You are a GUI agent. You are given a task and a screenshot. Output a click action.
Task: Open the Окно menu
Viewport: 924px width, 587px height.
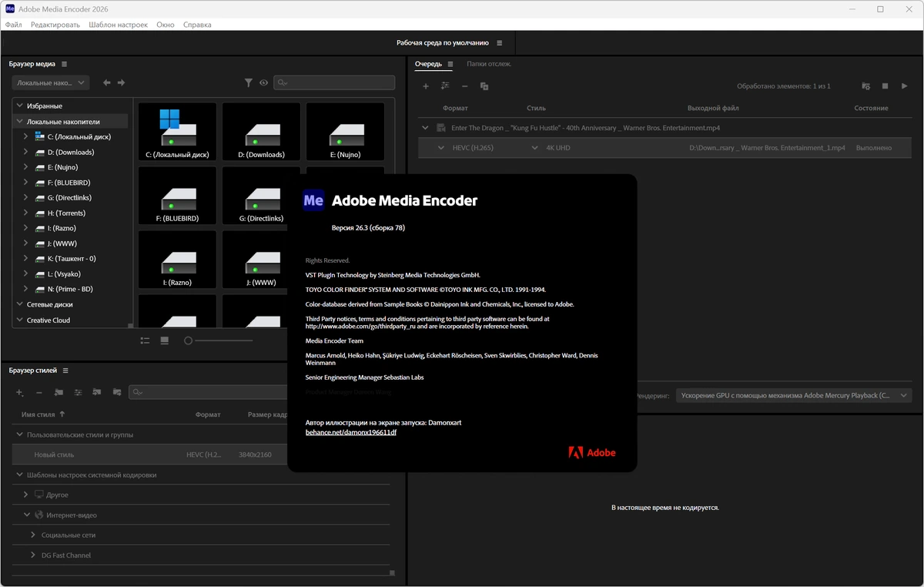tap(166, 25)
